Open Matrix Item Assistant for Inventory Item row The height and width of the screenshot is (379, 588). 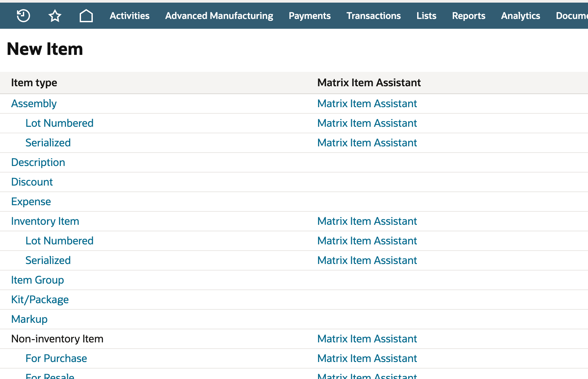[x=367, y=221]
